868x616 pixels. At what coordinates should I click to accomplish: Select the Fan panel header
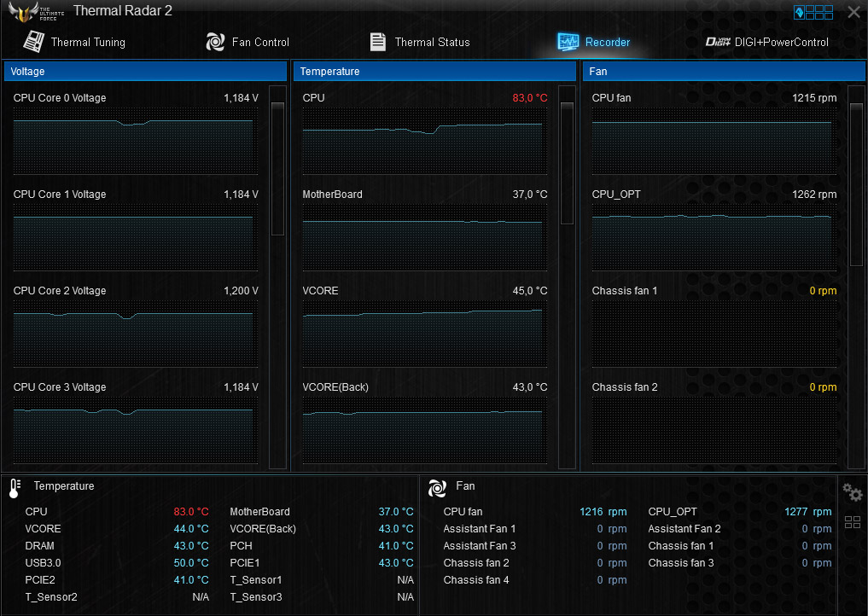pos(724,72)
